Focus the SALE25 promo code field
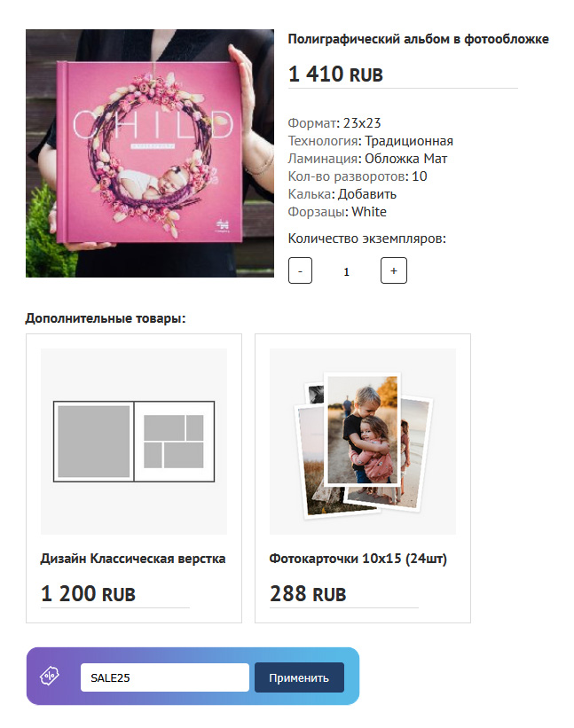 pyautogui.click(x=165, y=677)
